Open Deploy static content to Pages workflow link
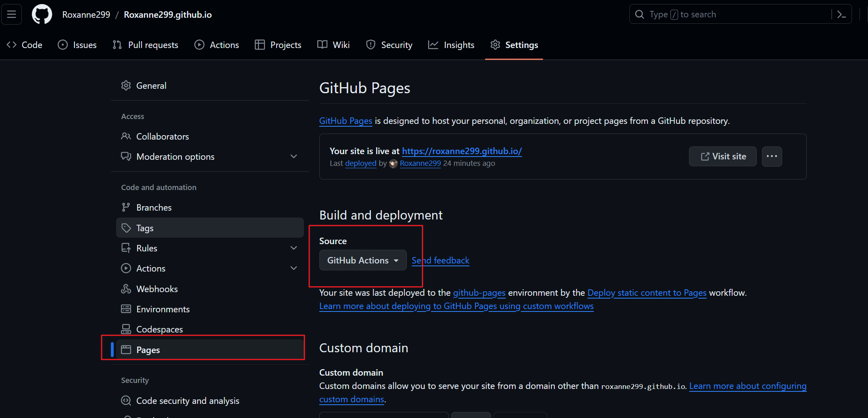 click(647, 293)
